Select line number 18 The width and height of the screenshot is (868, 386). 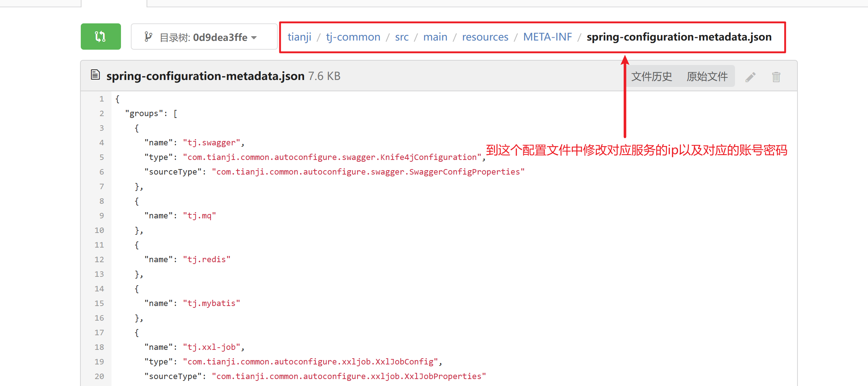point(99,347)
